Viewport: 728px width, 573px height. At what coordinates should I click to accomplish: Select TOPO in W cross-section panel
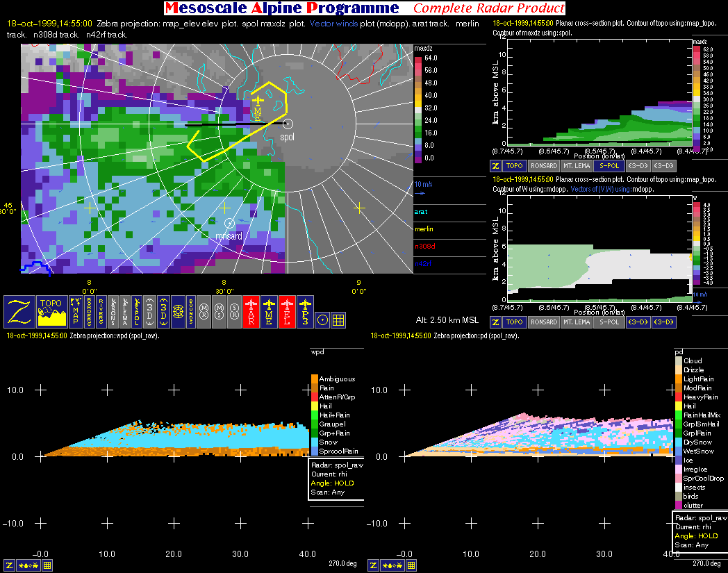tap(515, 322)
